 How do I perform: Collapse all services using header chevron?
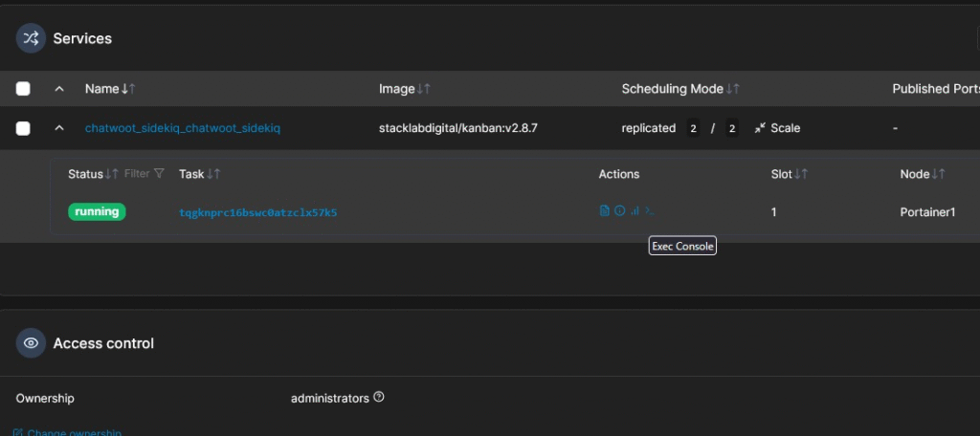(59, 89)
